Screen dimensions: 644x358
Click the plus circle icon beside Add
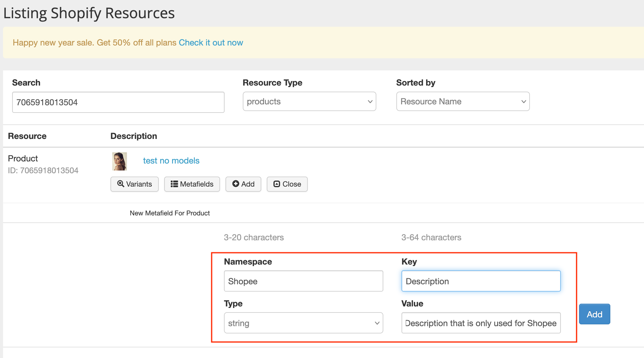236,184
